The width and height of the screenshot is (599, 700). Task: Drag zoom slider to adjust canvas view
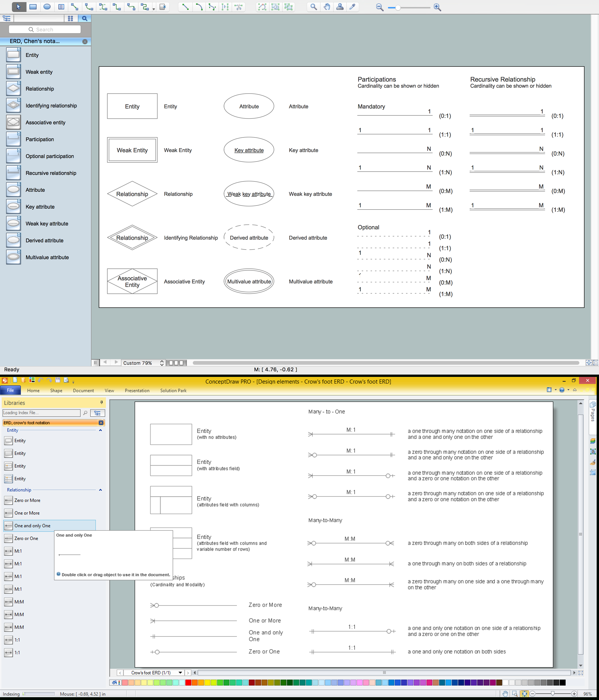tap(397, 7)
